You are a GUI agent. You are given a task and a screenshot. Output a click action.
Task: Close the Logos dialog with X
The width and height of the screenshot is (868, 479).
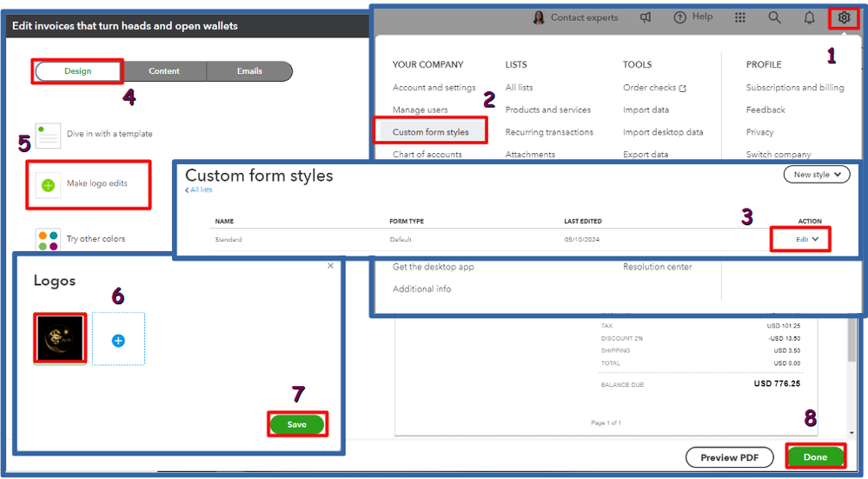[330, 266]
